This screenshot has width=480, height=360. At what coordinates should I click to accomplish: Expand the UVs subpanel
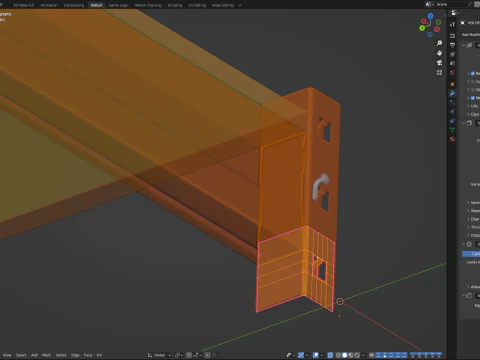pos(473,106)
